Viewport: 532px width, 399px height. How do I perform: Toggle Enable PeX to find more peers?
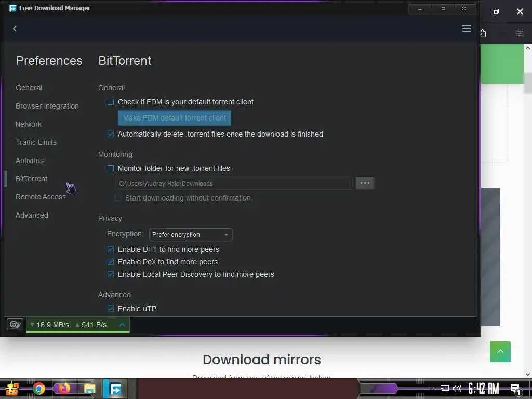pyautogui.click(x=111, y=262)
